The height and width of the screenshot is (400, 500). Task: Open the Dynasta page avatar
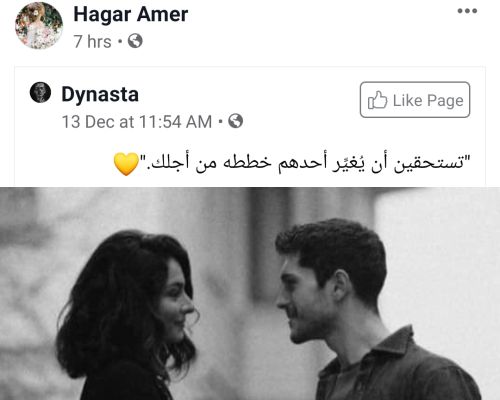coord(40,92)
